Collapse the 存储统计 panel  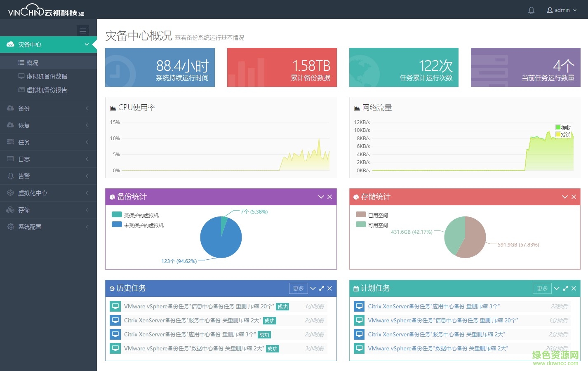(564, 197)
